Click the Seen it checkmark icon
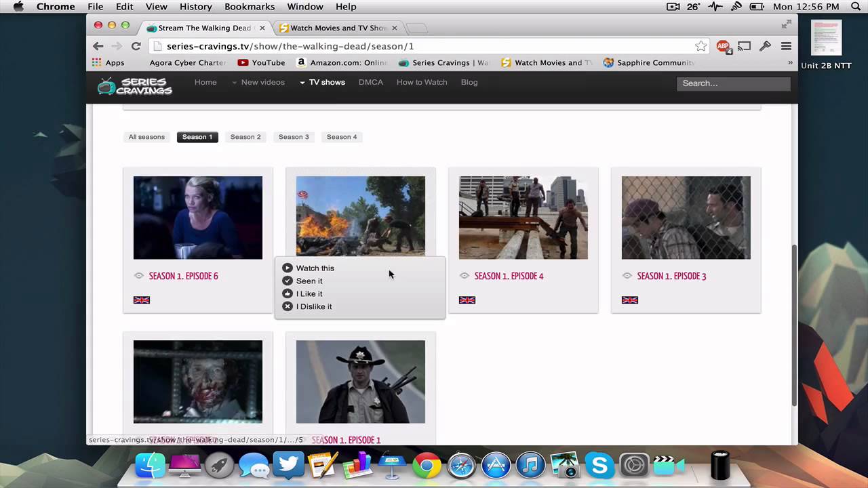 [288, 281]
